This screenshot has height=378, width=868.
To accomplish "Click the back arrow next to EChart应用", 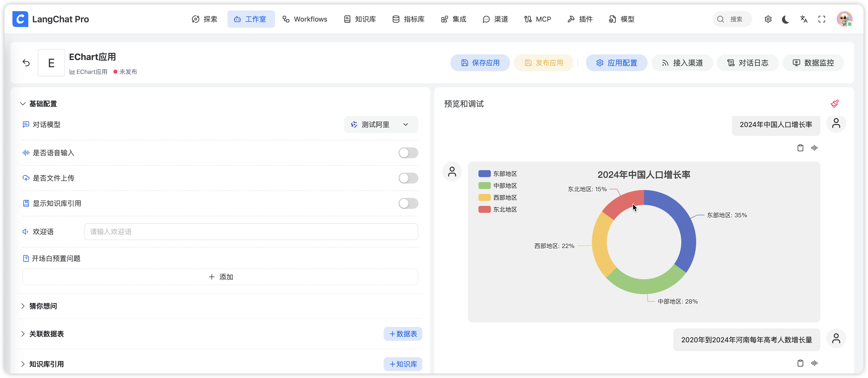I will coord(26,63).
